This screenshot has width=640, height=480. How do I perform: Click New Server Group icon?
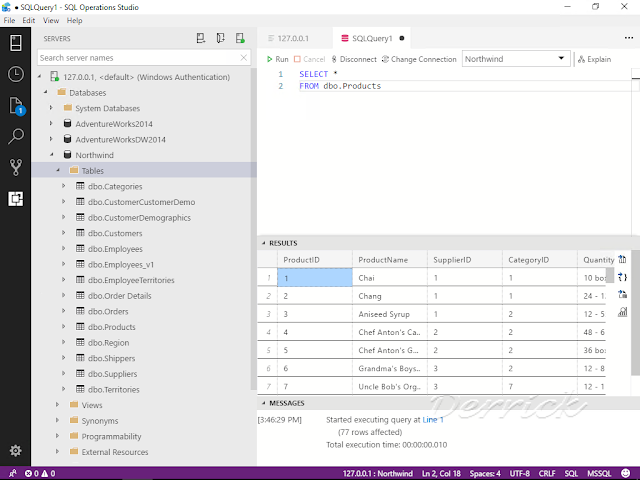(x=220, y=38)
